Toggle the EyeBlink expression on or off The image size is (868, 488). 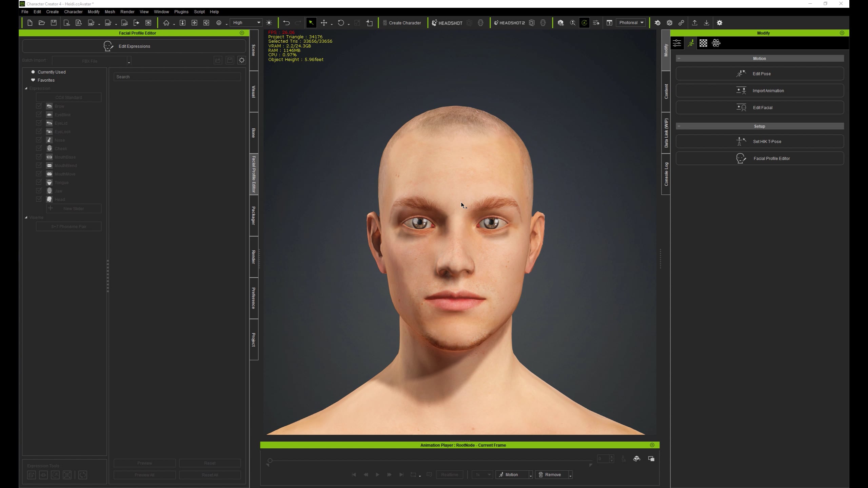(39, 115)
